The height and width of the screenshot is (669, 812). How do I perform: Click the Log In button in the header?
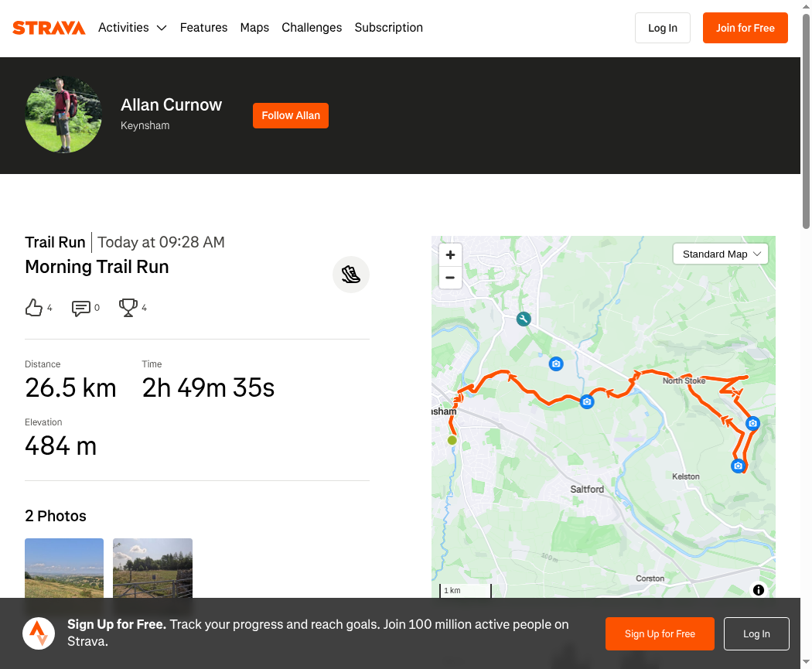coord(662,28)
